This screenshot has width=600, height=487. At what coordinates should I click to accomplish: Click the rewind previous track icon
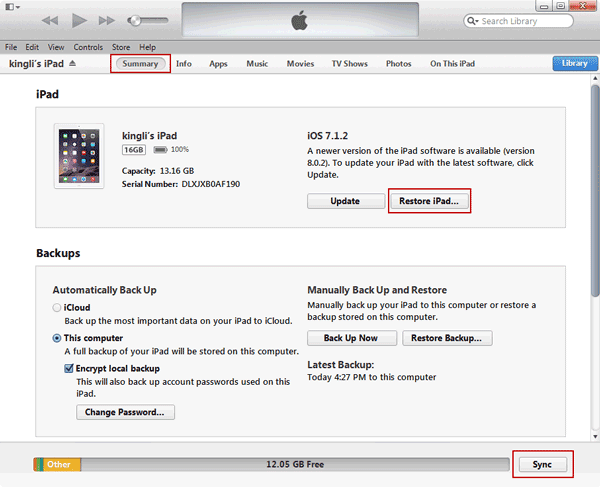[x=50, y=21]
